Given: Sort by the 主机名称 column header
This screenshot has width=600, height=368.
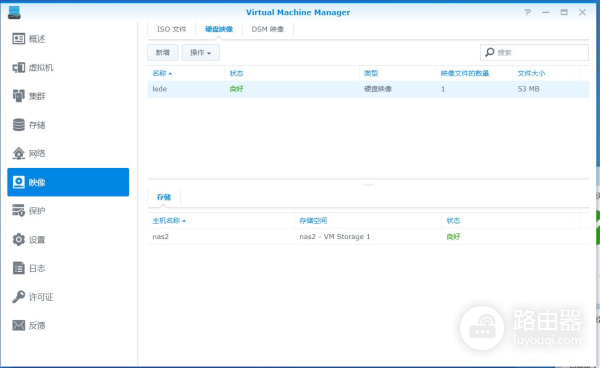Looking at the screenshot, I should point(221,221).
